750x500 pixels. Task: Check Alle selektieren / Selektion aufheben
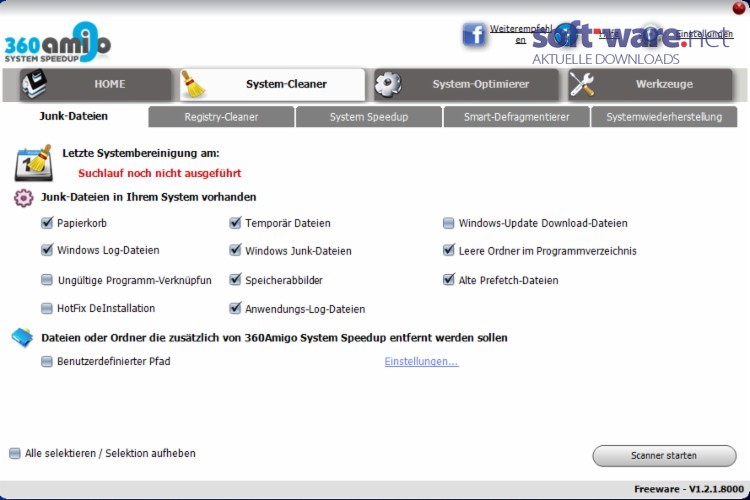tap(15, 453)
